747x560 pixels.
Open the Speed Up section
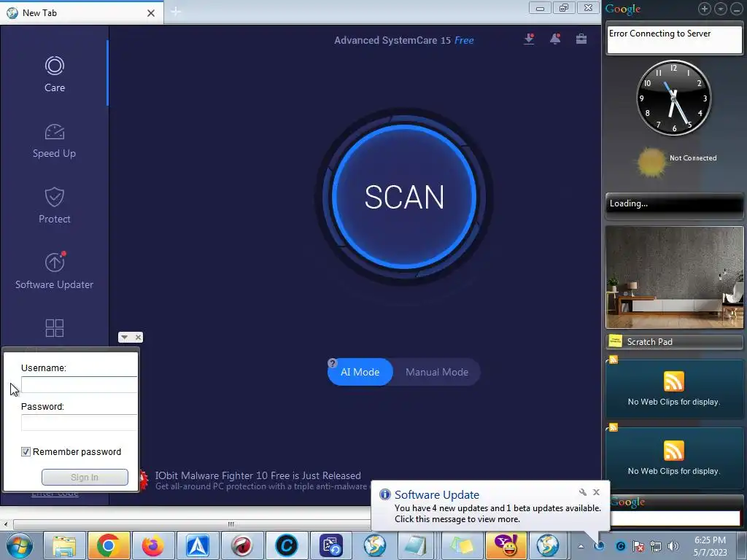coord(54,141)
